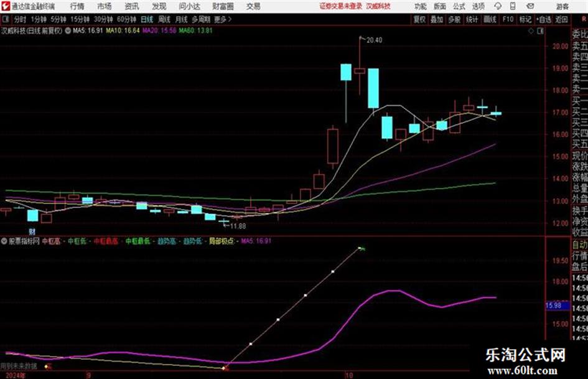The height and width of the screenshot is (379, 588).
Task: Open the 股票指标网 sub-indicator settings circle
Action: click(x=4, y=241)
